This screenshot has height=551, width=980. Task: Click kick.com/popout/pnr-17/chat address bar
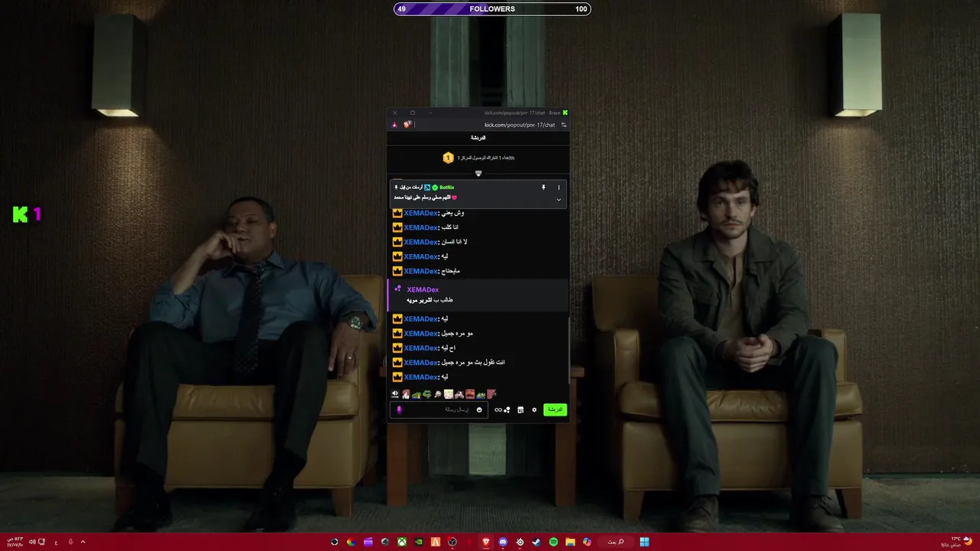click(x=519, y=125)
